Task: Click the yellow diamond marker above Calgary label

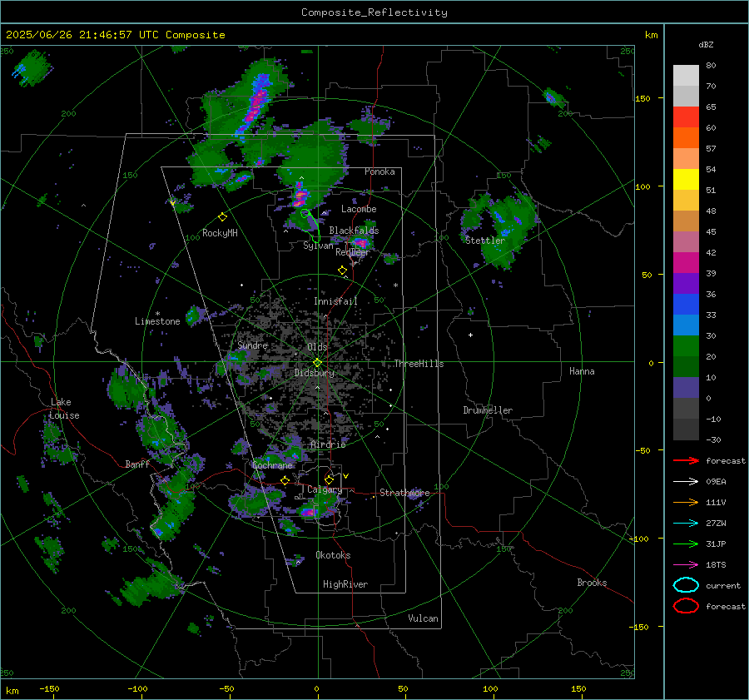Action: [x=329, y=479]
